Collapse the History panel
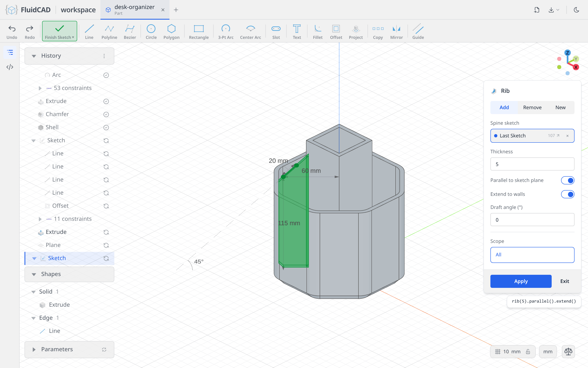Screen dimensions: 588x368 (x=34, y=56)
